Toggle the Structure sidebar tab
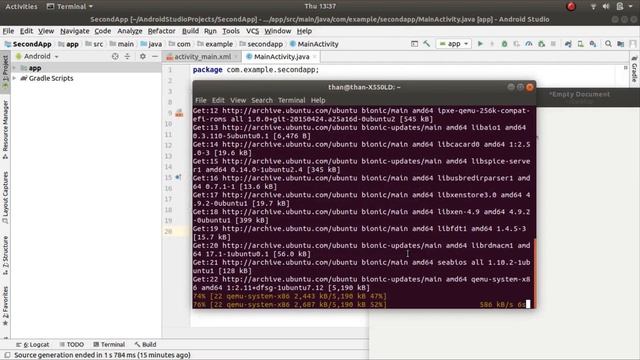This screenshot has width=640, height=360. click(5, 255)
